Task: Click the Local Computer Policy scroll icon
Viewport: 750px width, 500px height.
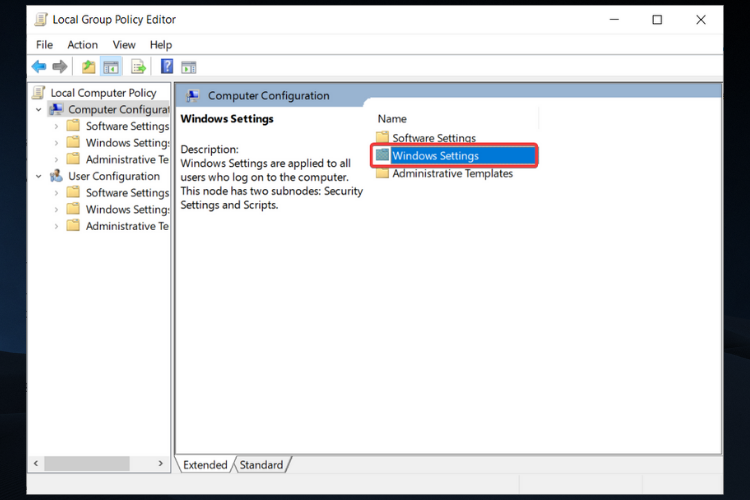Action: (39, 92)
